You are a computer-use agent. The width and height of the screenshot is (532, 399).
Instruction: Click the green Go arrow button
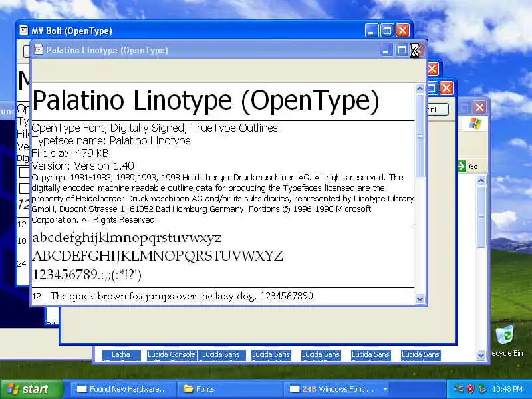[462, 166]
